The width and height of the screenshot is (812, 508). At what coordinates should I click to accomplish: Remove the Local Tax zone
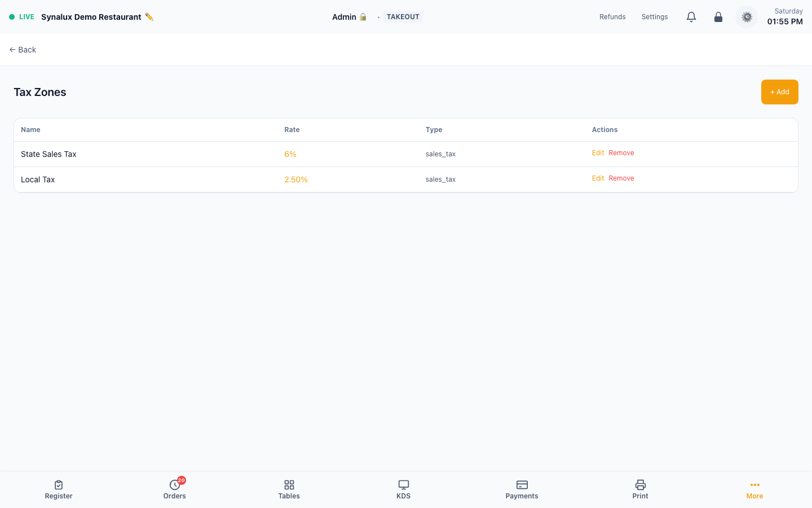(x=621, y=178)
